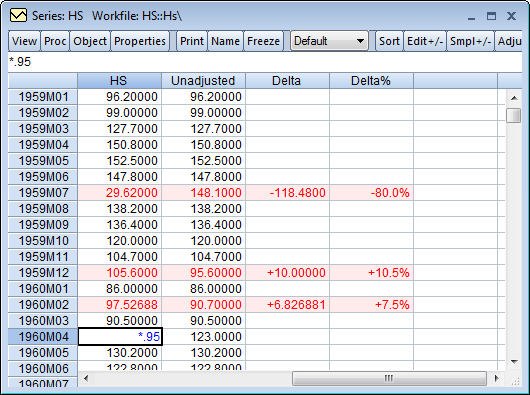Select row header 1959M01
This screenshot has width=530, height=395.
(x=43, y=97)
